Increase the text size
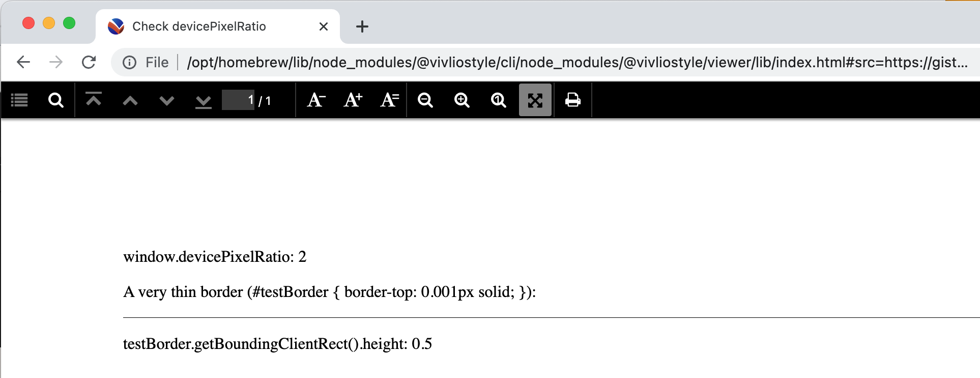 point(352,100)
